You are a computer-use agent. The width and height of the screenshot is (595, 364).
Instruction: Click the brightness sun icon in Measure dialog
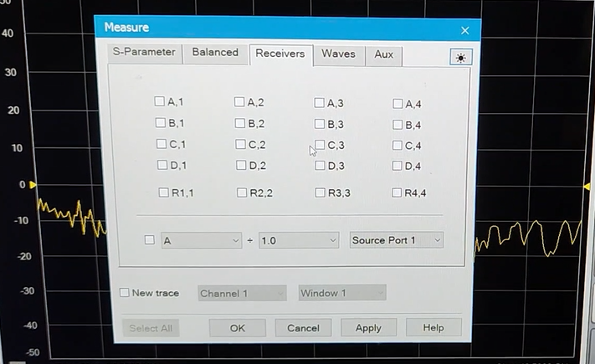(x=460, y=57)
